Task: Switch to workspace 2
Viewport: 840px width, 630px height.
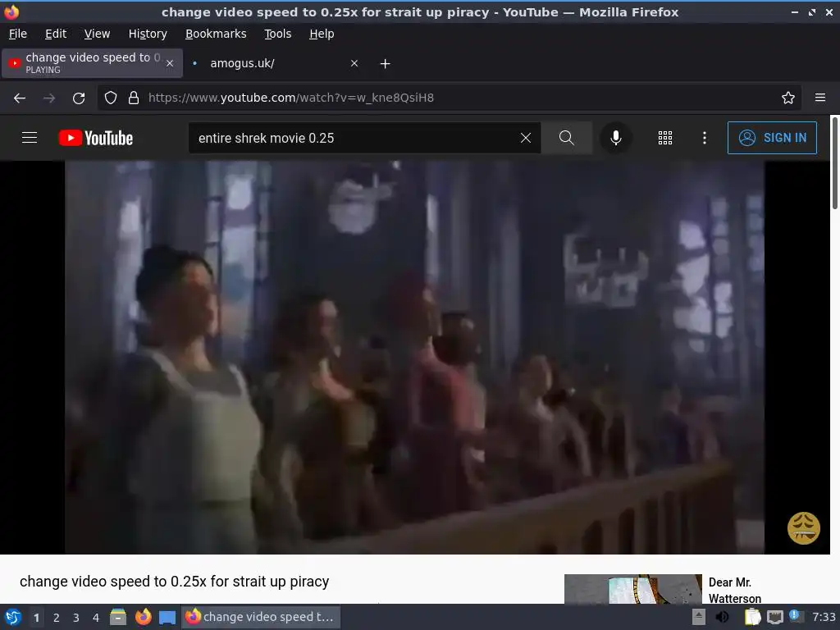Action: (x=57, y=618)
